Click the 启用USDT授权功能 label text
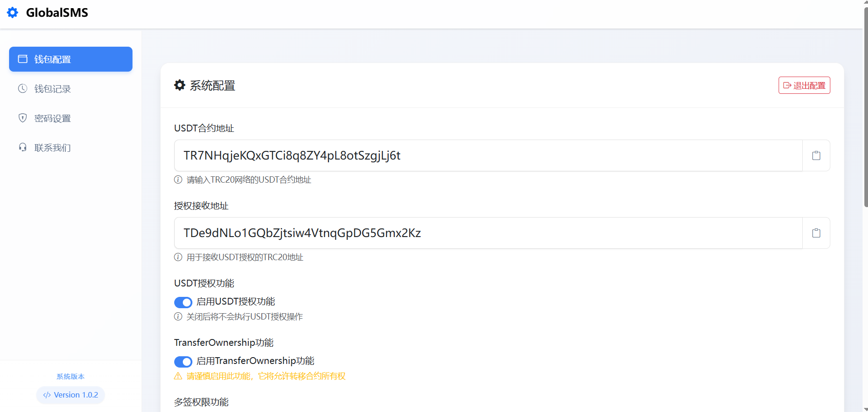868x412 pixels. 236,302
